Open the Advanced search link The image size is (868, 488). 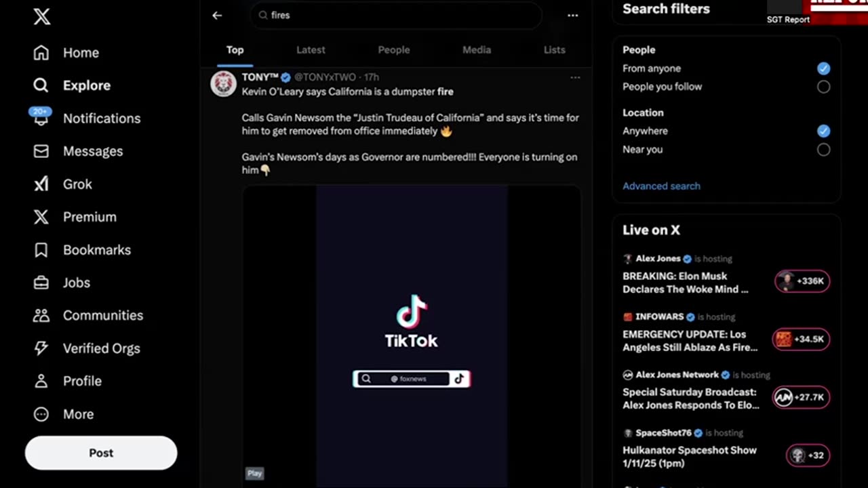pos(661,186)
